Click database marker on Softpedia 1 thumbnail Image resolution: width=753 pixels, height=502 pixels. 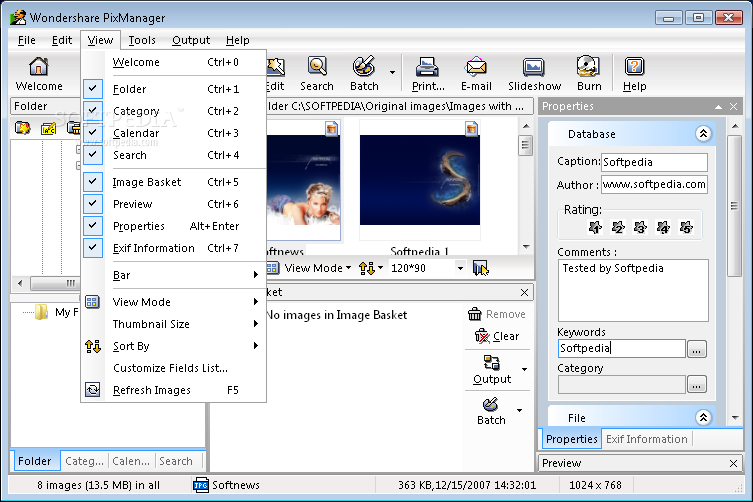(472, 128)
